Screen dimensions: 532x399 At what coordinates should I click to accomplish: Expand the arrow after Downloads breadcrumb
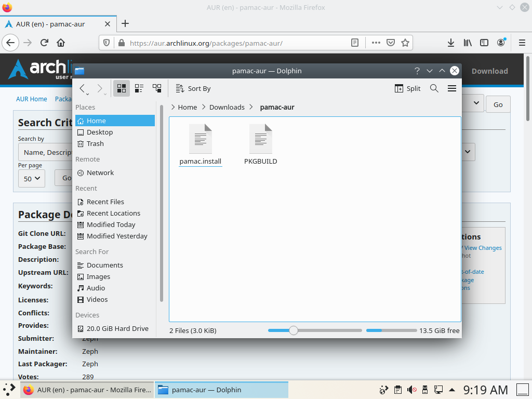[x=251, y=107]
